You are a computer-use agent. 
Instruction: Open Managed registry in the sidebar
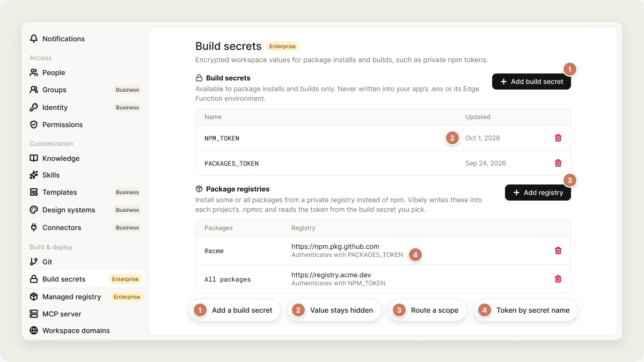coord(85,297)
